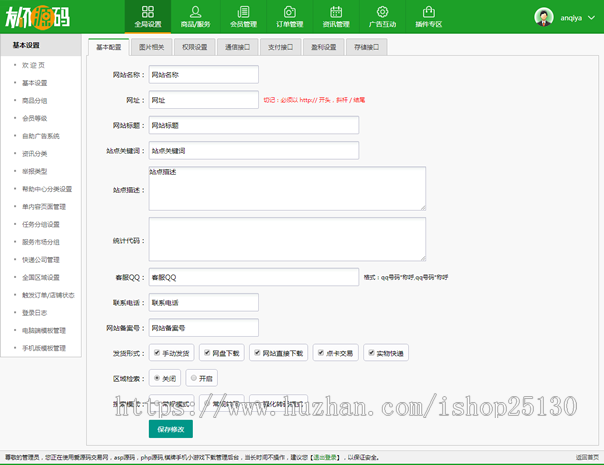Toggle the 手动发货 checkbox

[155, 353]
